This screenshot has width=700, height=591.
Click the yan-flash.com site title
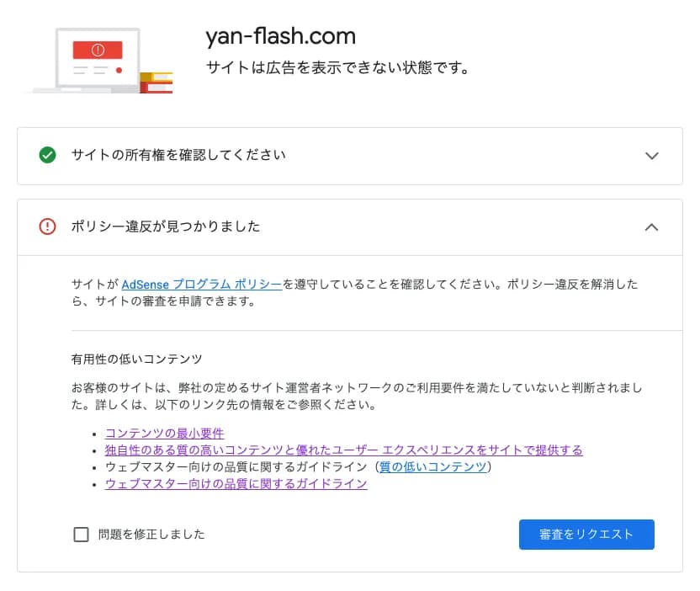point(281,36)
